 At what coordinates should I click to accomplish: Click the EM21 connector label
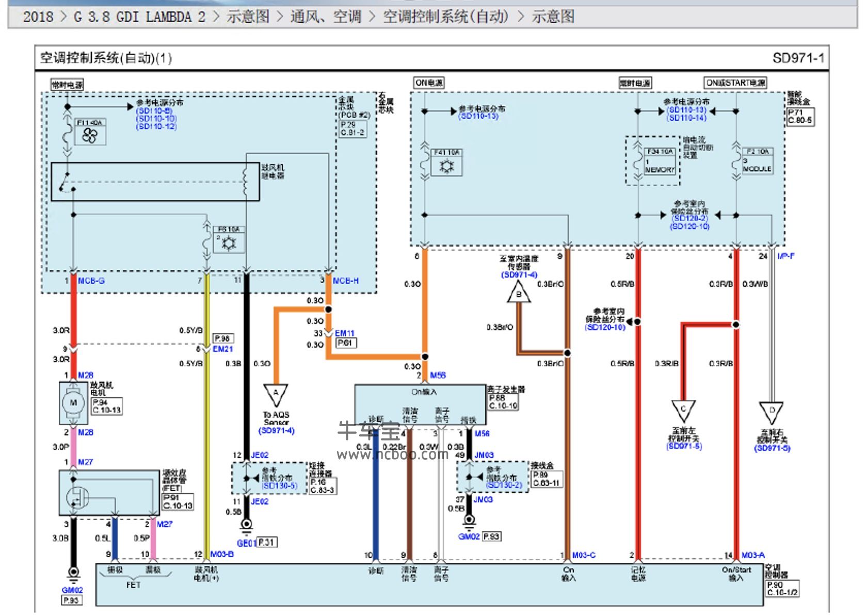tap(223, 349)
